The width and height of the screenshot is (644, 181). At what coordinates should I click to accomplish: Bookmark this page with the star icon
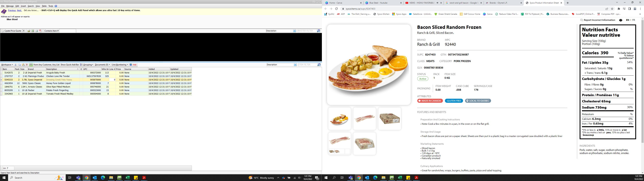612,9
